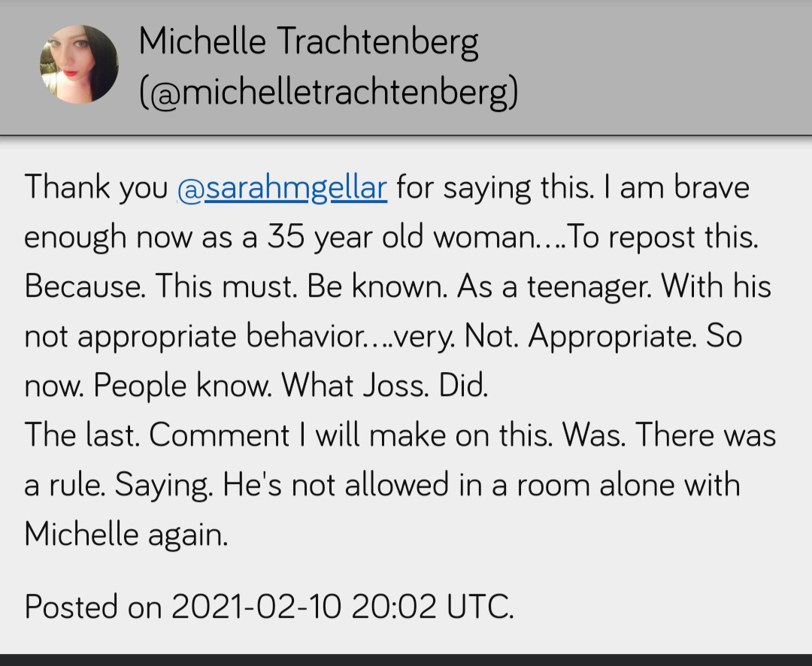Click the text "People know."
Viewport: 812px width, 666px height.
point(183,386)
